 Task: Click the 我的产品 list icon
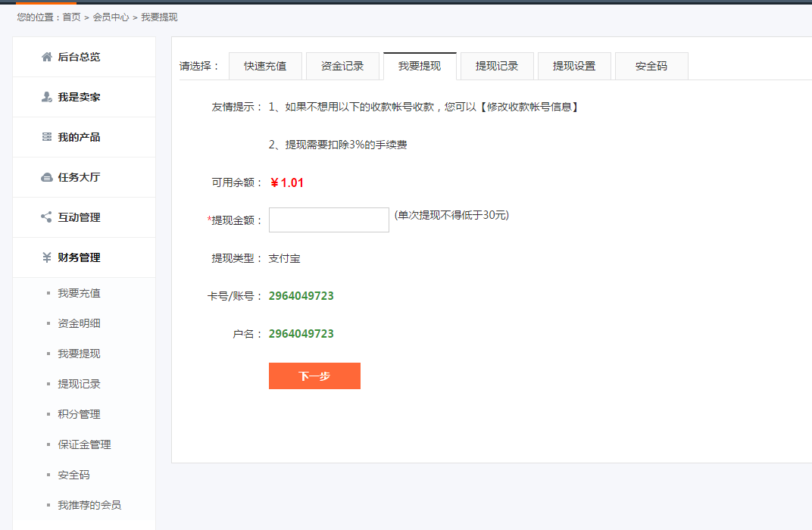pos(47,137)
